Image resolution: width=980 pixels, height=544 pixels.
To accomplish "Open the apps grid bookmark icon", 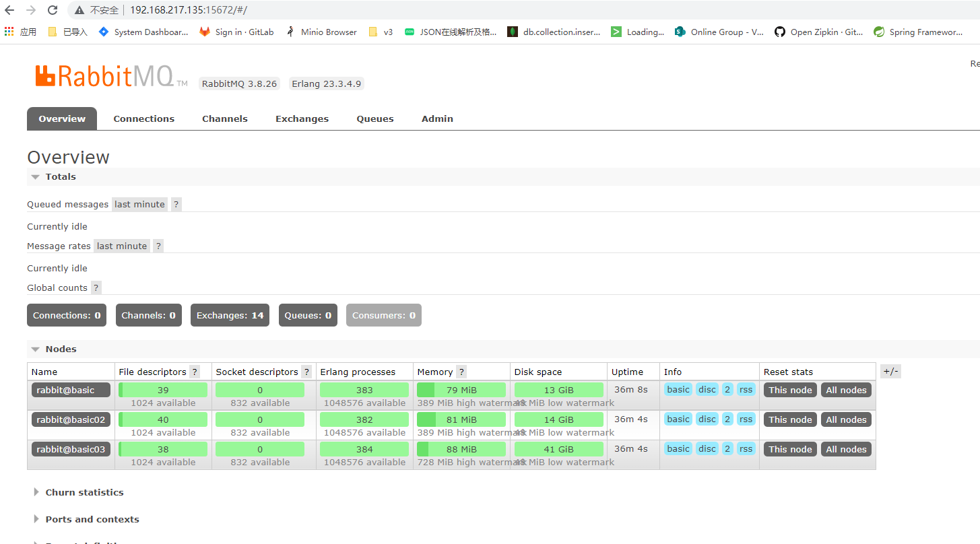I will [x=9, y=32].
